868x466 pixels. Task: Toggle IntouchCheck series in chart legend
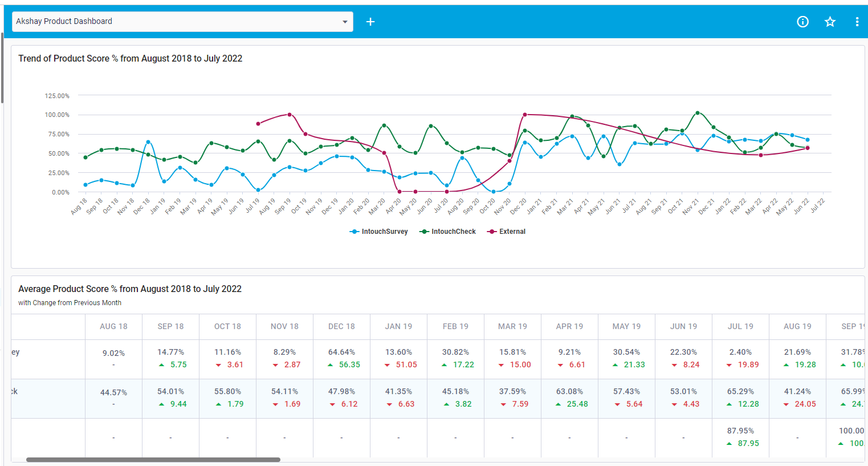tap(447, 232)
